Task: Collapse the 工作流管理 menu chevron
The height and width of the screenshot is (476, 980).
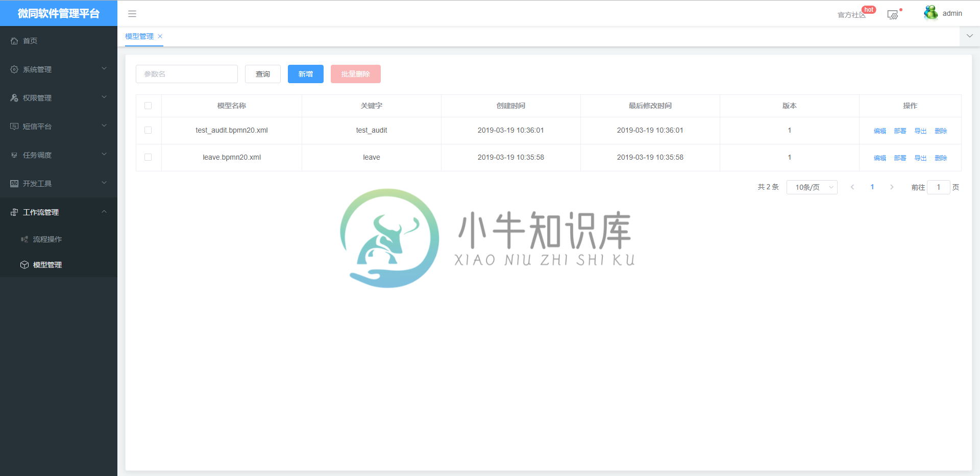Action: point(104,211)
